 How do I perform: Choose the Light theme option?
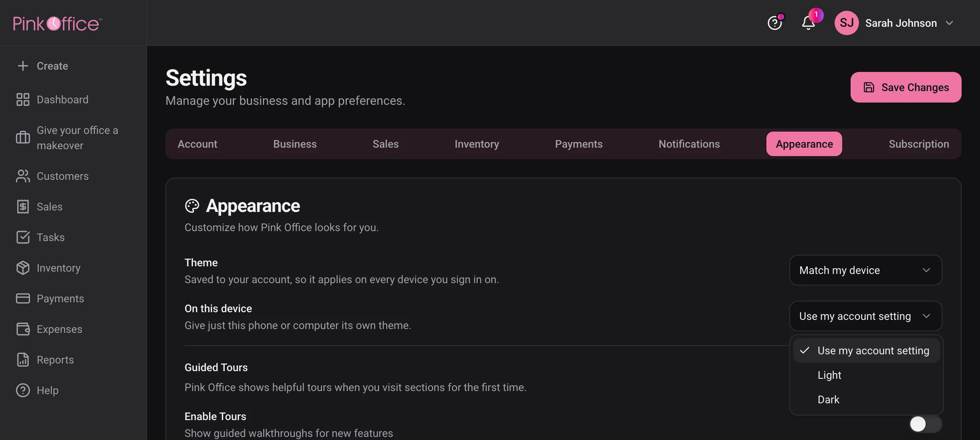[x=866, y=375]
